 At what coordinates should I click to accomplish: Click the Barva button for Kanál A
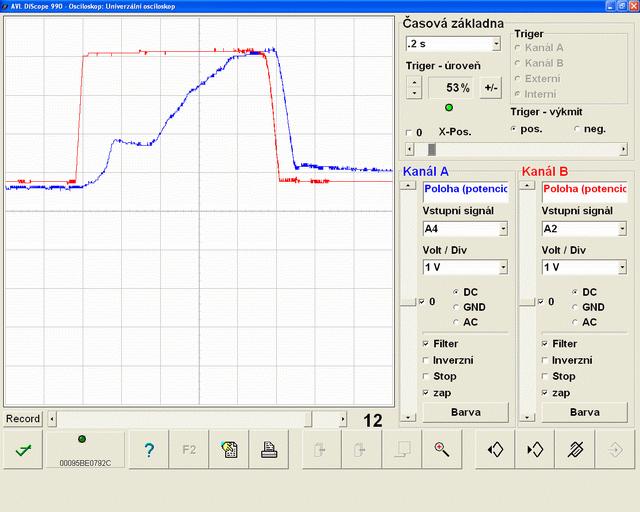[465, 411]
